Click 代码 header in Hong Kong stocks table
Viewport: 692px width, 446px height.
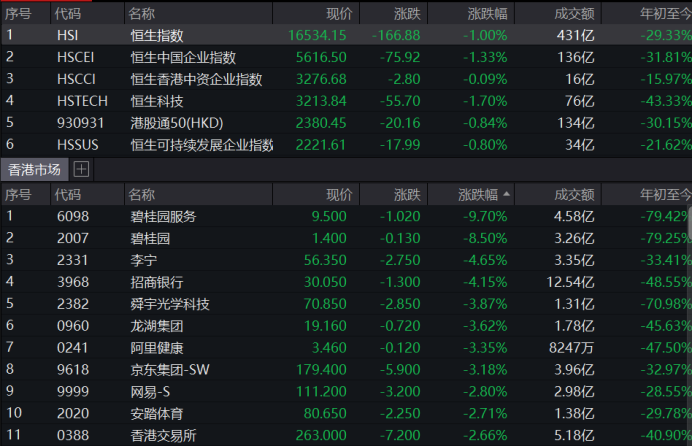pos(87,195)
